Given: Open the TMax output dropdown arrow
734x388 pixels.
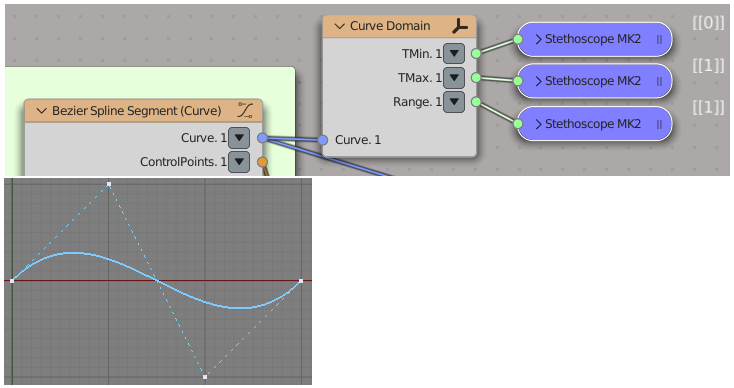Looking at the screenshot, I should pyautogui.click(x=454, y=78).
